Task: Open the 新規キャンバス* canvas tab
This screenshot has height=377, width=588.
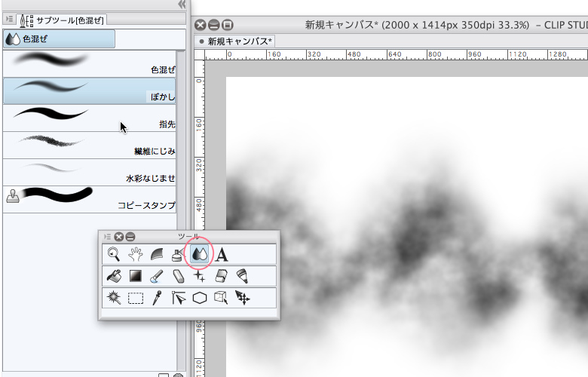Action: [235, 41]
